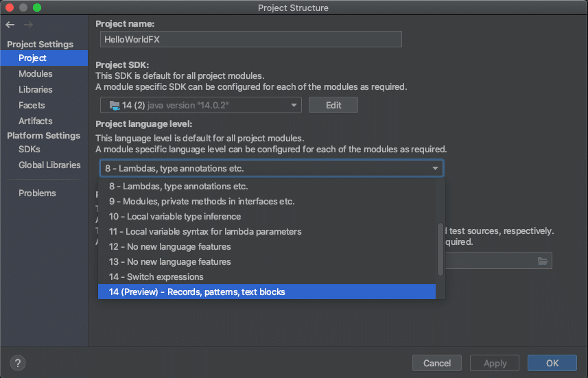Collapse the language level dropdown arrow
Viewport: 588px width, 378px height.
[x=435, y=168]
